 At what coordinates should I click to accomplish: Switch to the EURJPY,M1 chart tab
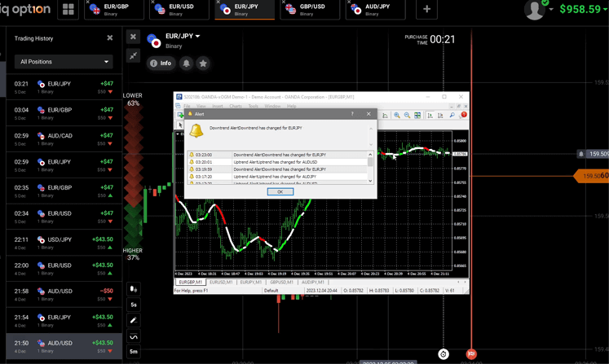click(x=251, y=282)
